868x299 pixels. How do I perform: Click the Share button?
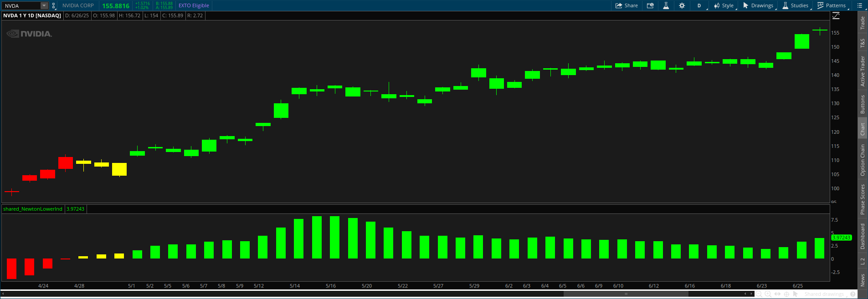coord(627,5)
